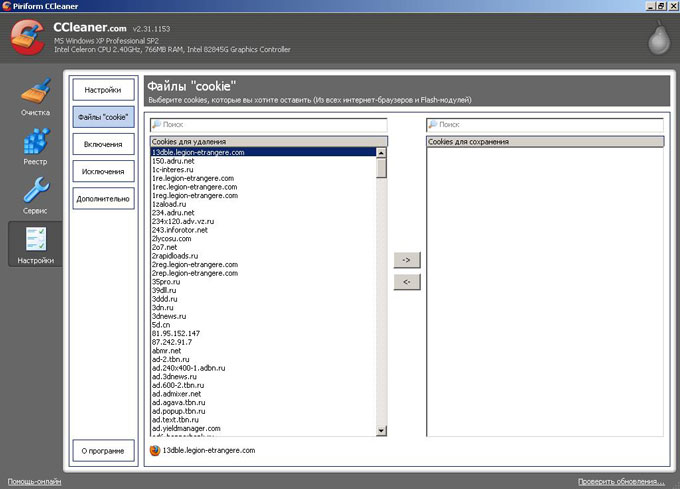The width and height of the screenshot is (680, 489).
Task: Select the 234.adru.net cookie
Action: [263, 213]
